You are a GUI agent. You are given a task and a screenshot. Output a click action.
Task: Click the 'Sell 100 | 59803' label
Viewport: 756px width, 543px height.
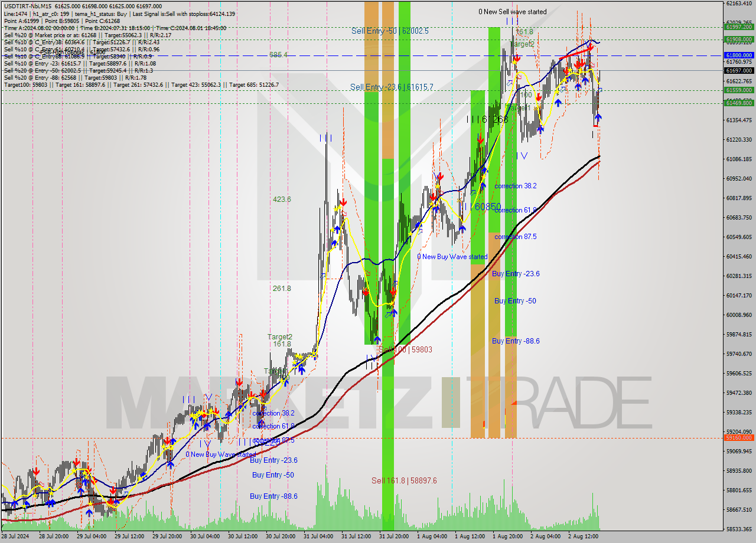coord(405,349)
